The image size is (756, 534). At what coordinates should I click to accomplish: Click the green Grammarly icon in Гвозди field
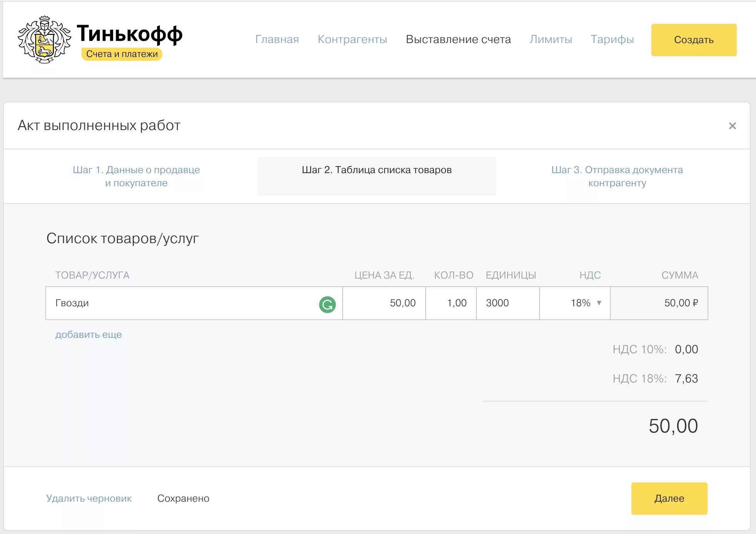pos(327,304)
